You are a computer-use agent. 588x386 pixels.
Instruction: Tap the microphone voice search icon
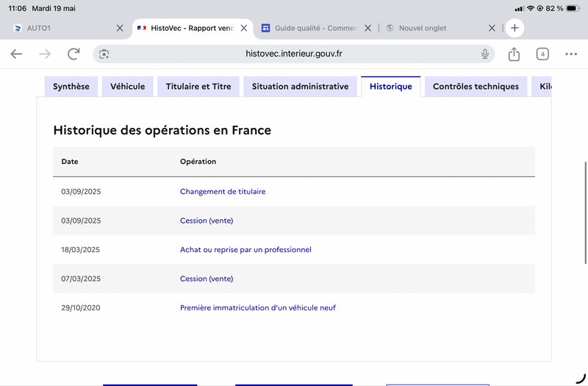[485, 54]
